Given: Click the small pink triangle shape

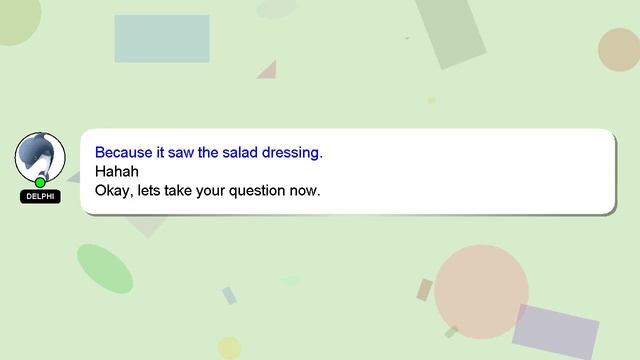Looking at the screenshot, I should click(x=269, y=71).
